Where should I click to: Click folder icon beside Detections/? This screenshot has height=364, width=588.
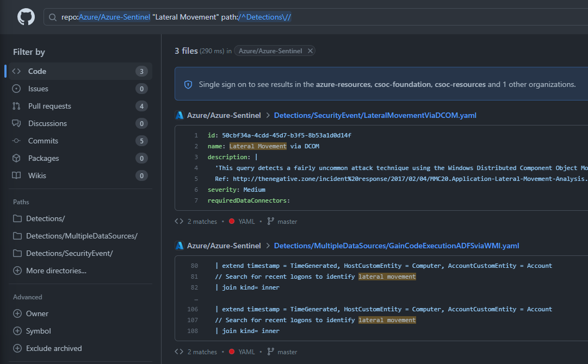pyautogui.click(x=17, y=218)
